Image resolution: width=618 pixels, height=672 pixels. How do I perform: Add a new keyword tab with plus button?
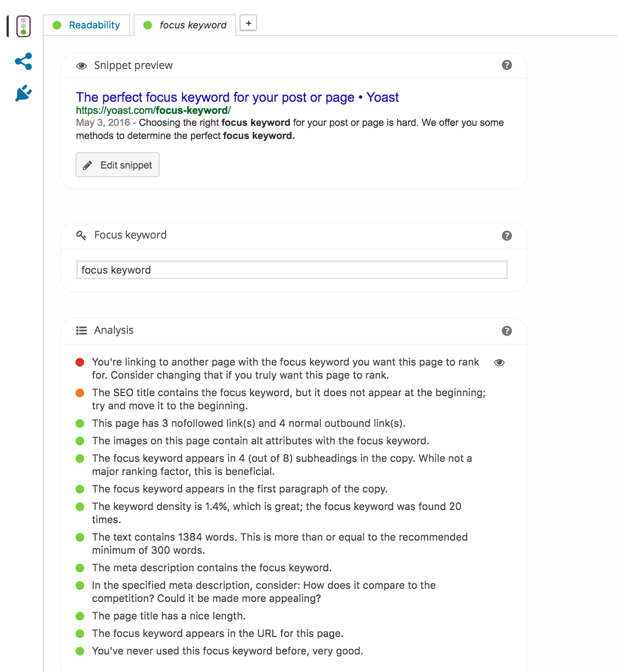tap(248, 22)
